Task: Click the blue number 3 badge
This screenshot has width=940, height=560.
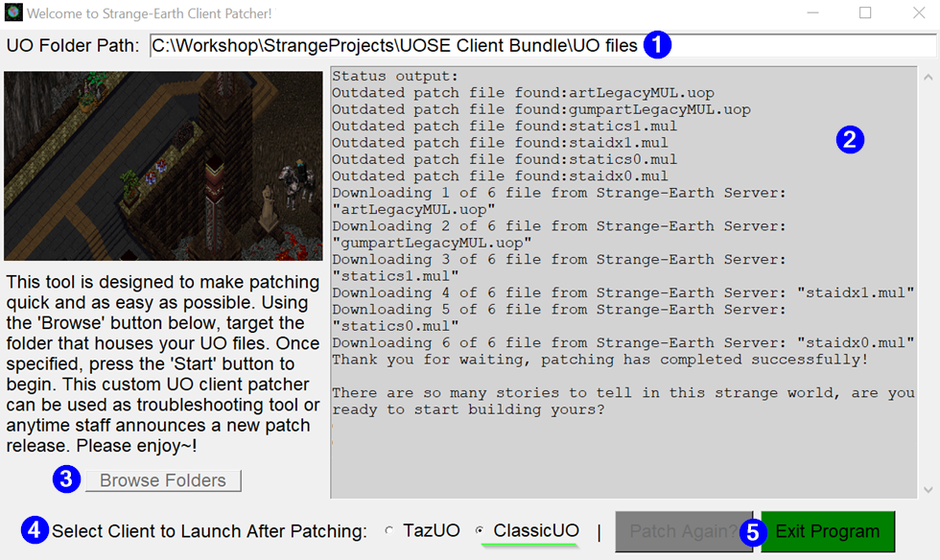Action: pyautogui.click(x=66, y=479)
